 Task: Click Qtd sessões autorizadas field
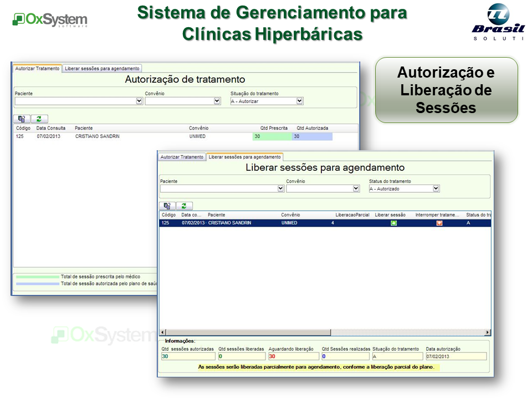tap(188, 356)
